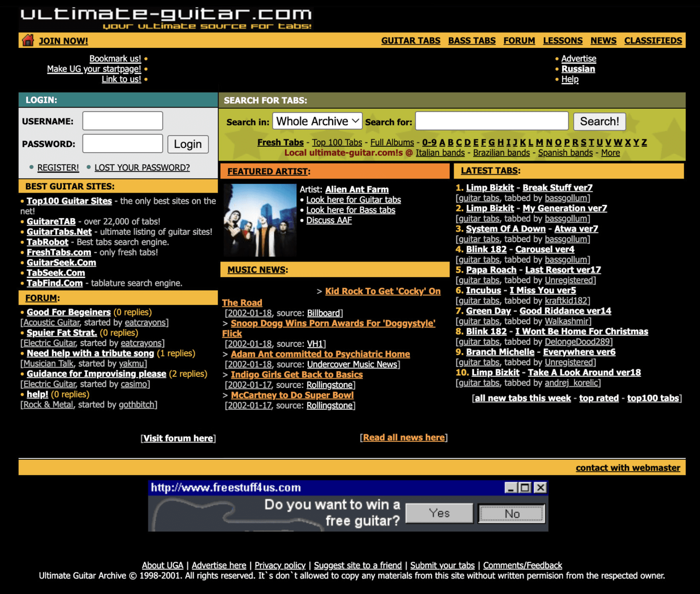
Task: Click the Login button
Action: [x=188, y=144]
